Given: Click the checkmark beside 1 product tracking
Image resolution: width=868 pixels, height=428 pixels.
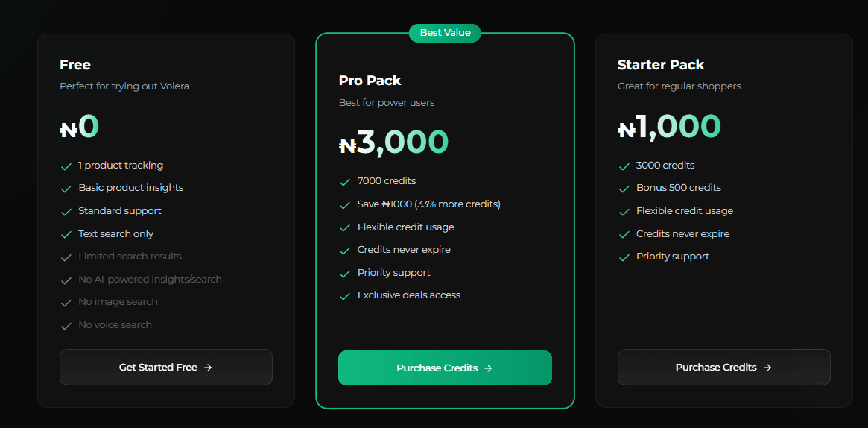Looking at the screenshot, I should [66, 166].
